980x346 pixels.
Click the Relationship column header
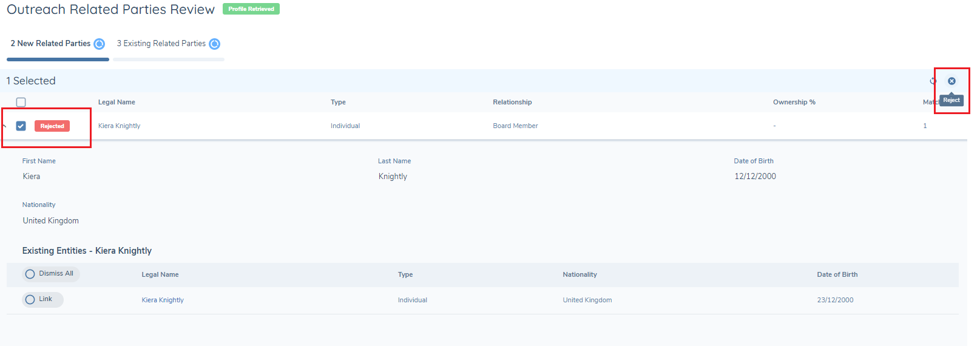point(512,102)
